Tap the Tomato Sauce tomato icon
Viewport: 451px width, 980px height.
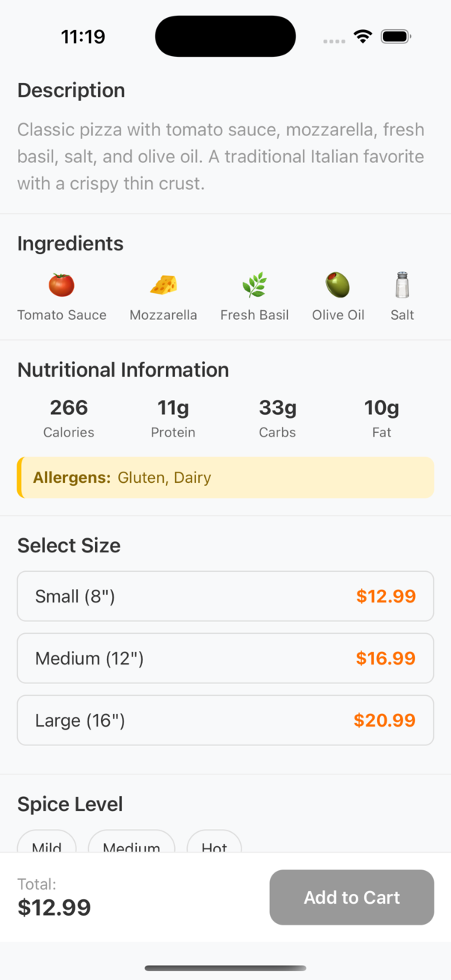(x=61, y=285)
